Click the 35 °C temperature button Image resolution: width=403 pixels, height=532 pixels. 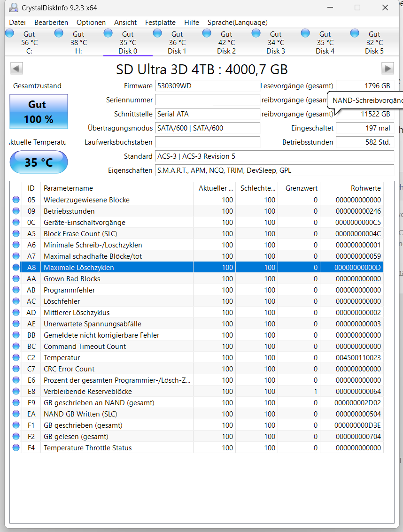[x=39, y=162]
